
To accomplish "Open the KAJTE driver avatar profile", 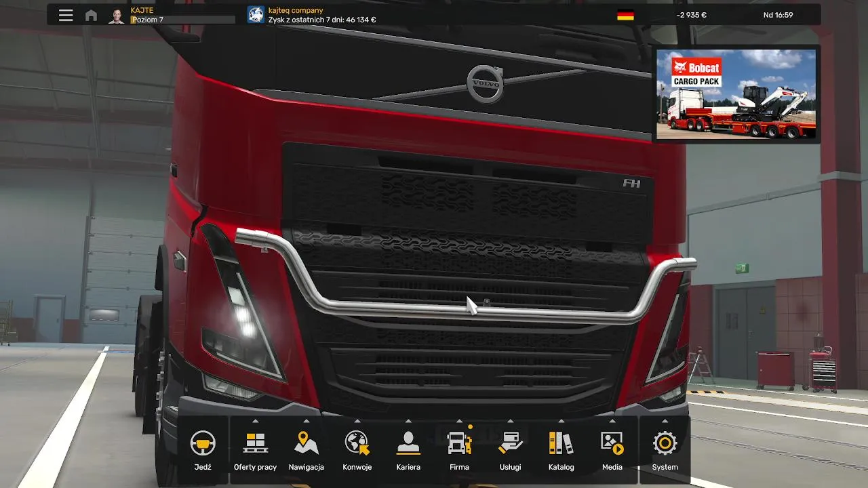I will pyautogui.click(x=117, y=15).
